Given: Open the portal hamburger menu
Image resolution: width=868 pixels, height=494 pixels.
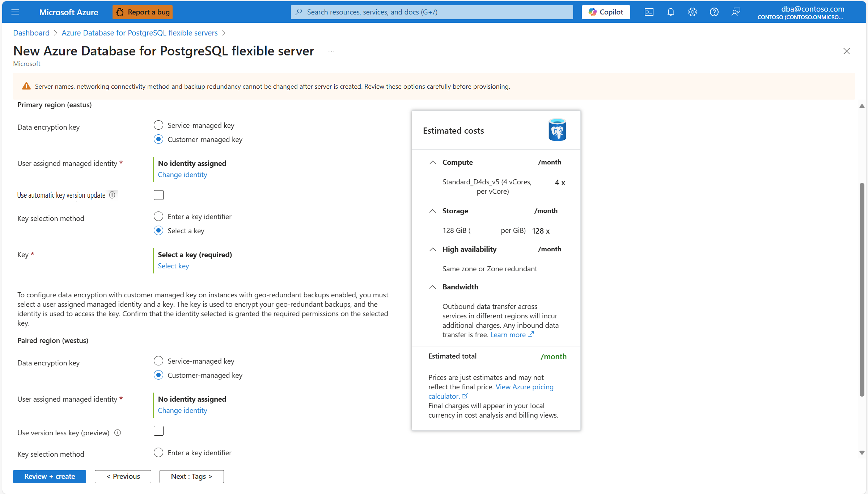Looking at the screenshot, I should click(15, 12).
